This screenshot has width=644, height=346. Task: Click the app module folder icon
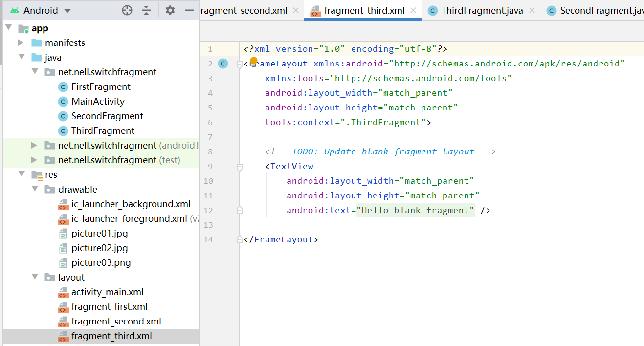[x=23, y=28]
